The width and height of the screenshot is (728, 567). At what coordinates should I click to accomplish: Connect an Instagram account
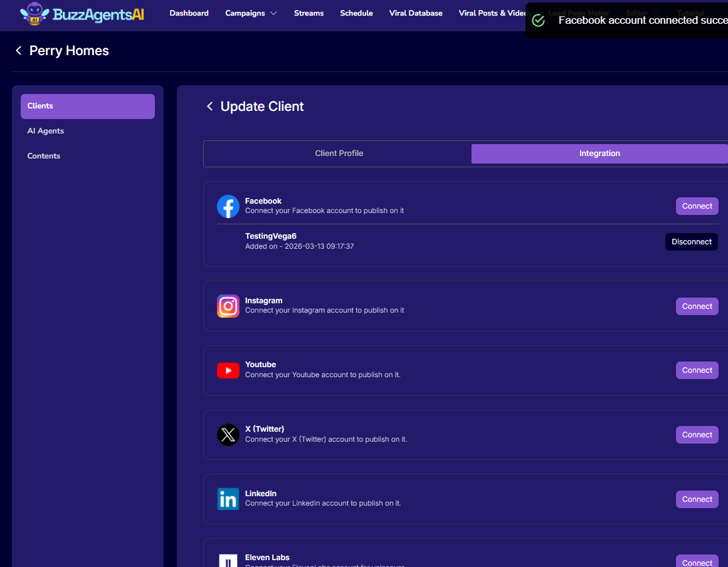coord(697,306)
